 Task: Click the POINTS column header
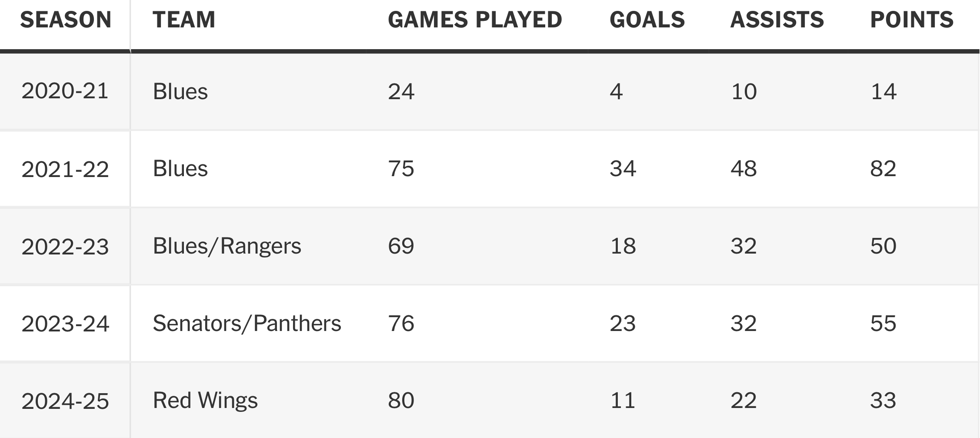coord(912,20)
